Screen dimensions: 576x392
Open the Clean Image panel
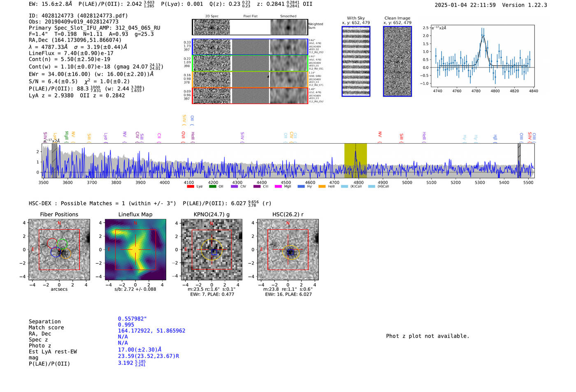pyautogui.click(x=397, y=61)
